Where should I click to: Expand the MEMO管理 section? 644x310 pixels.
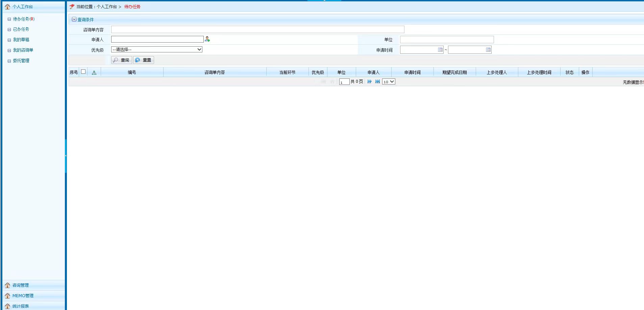(x=33, y=296)
